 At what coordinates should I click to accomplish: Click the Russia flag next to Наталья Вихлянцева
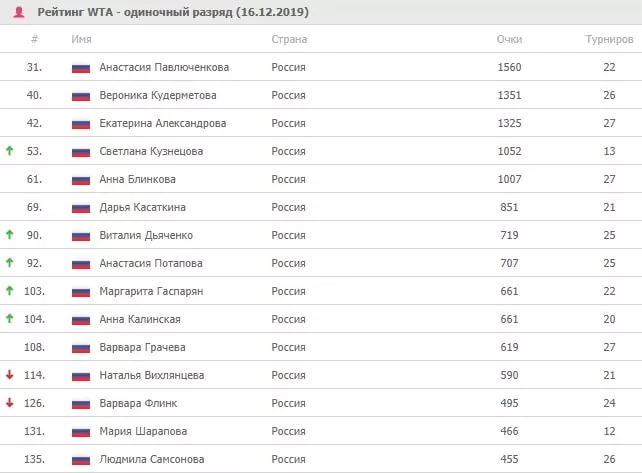[81, 376]
